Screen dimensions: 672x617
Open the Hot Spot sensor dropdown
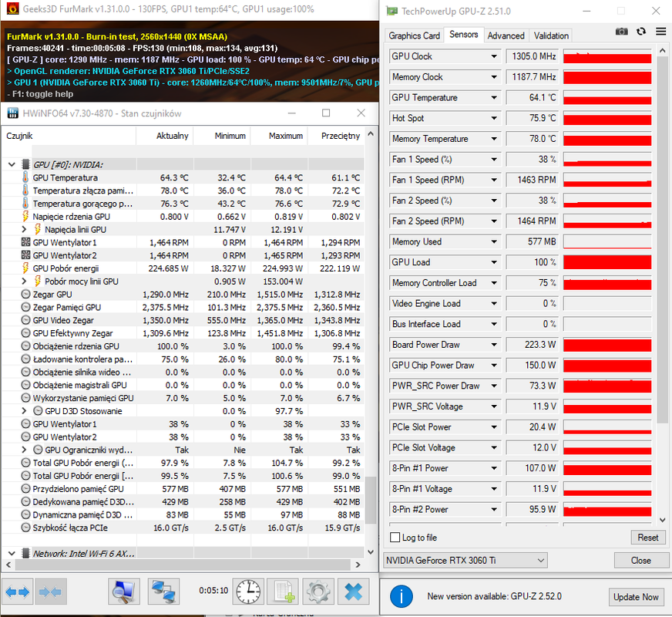(494, 118)
